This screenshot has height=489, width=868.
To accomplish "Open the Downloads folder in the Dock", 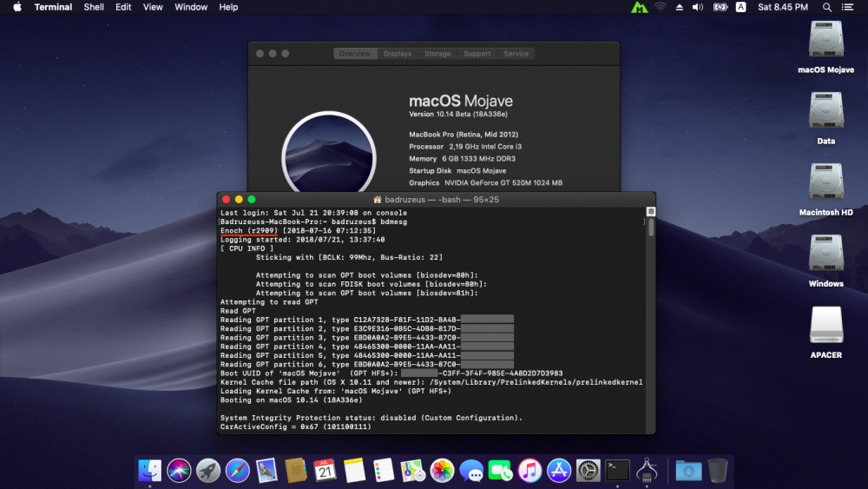I will tap(688, 471).
